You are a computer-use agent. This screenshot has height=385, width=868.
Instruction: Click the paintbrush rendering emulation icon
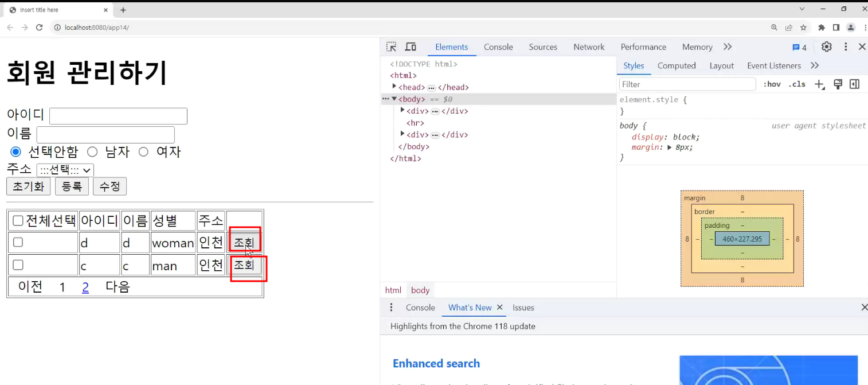tap(838, 84)
